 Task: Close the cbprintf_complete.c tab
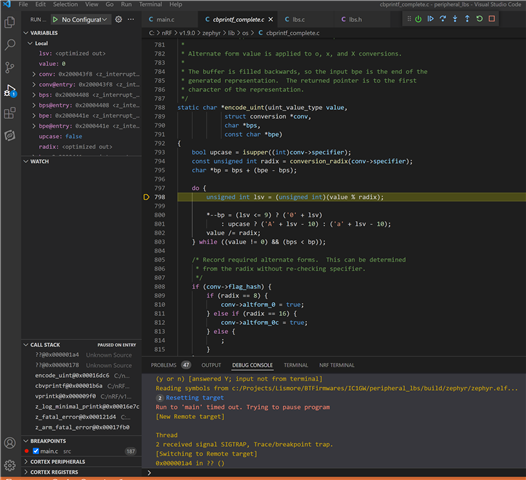pyautogui.click(x=270, y=19)
